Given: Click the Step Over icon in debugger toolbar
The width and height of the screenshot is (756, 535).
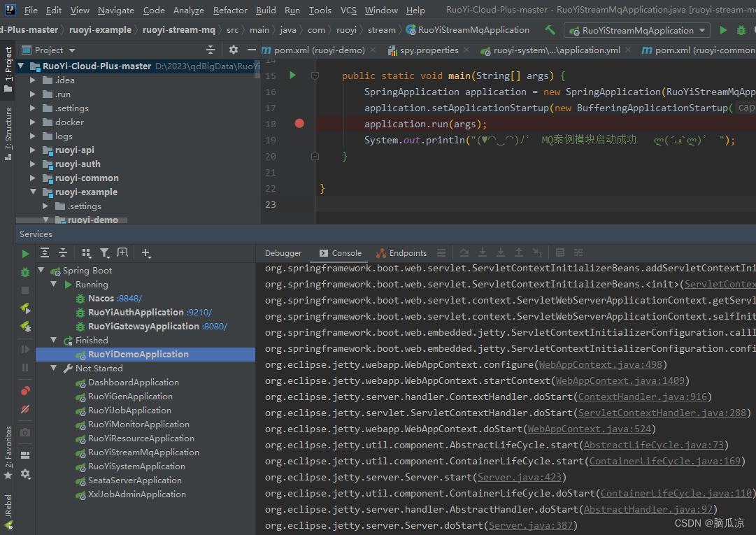Looking at the screenshot, I should 464,252.
